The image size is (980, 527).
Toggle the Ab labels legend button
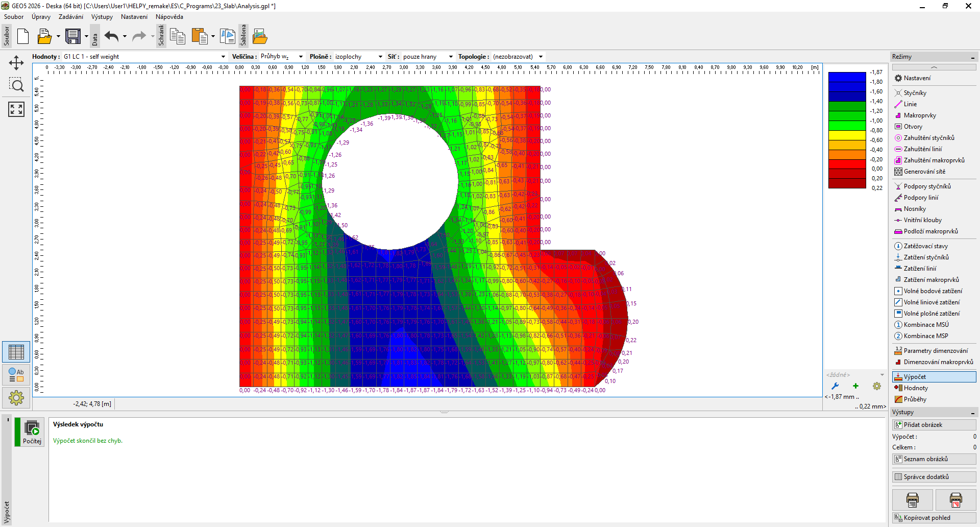pyautogui.click(x=16, y=375)
